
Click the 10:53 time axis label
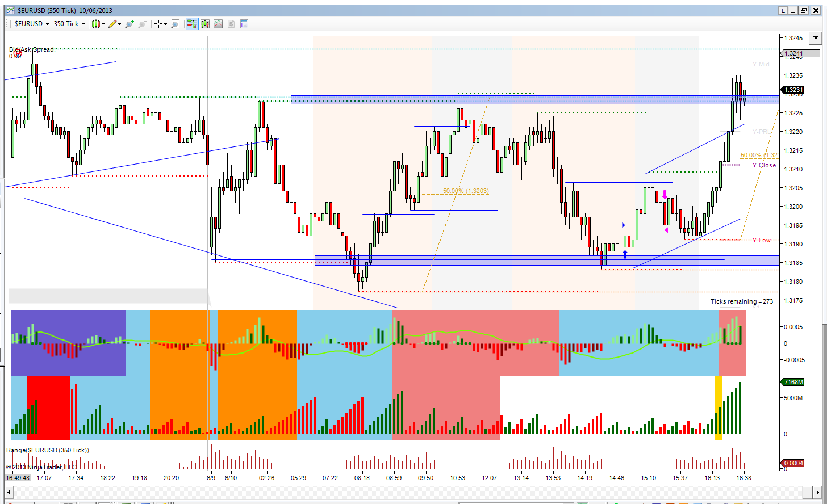[x=457, y=478]
